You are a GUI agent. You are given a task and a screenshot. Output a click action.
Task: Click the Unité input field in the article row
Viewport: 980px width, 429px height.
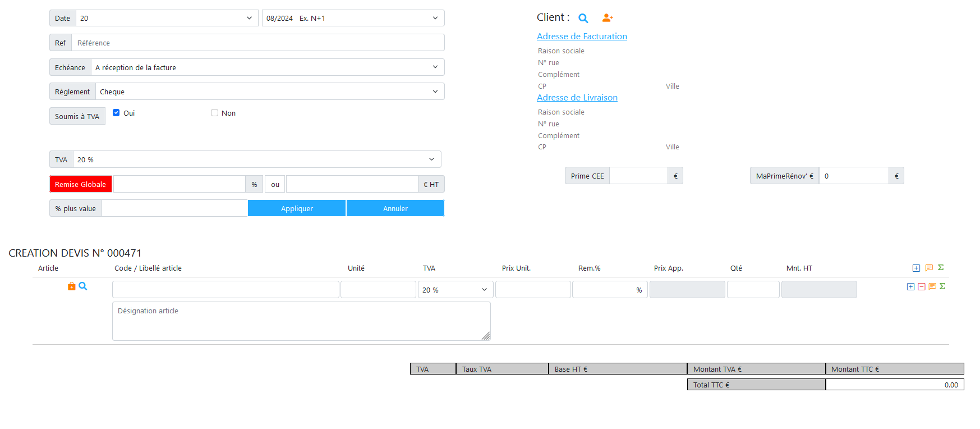[378, 290]
